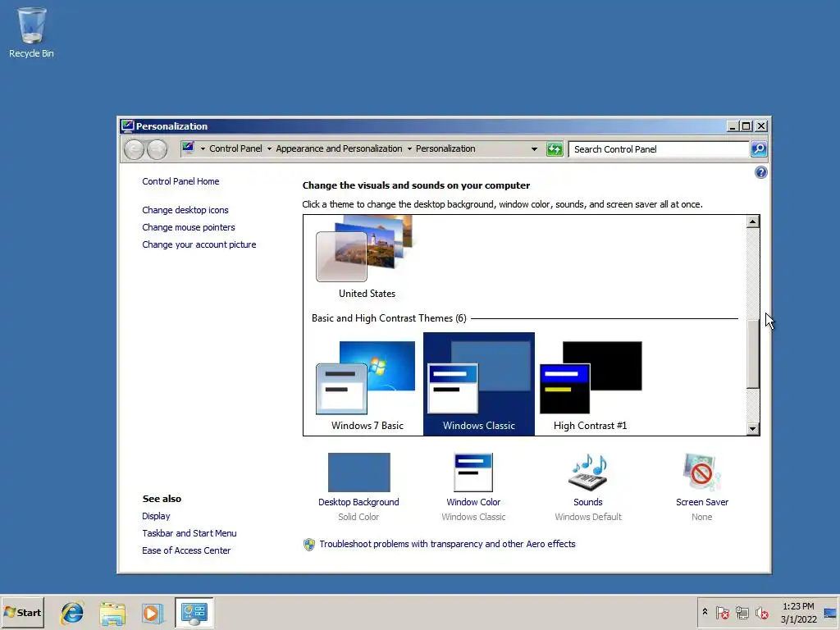Screen dimensions: 840x630
Task: Click the Screen Saver icon
Action: pos(702,472)
